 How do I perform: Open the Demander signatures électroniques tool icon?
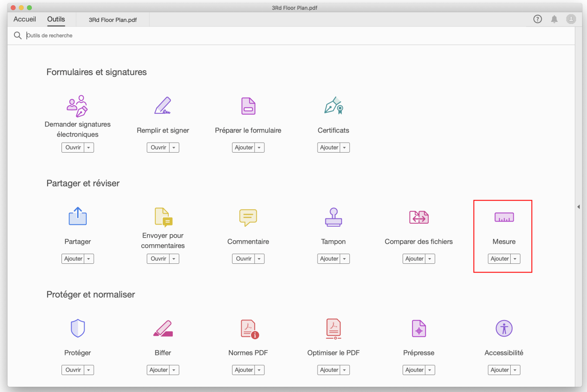77,106
